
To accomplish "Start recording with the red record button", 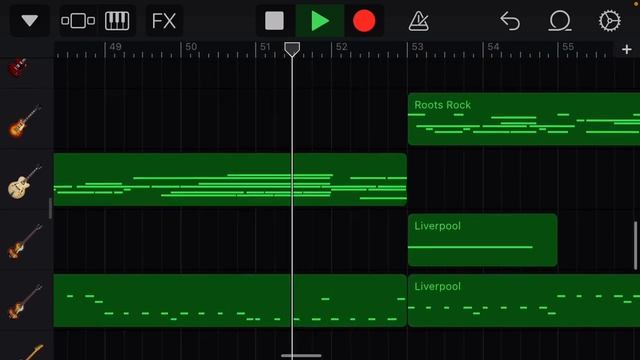I will [x=364, y=20].
